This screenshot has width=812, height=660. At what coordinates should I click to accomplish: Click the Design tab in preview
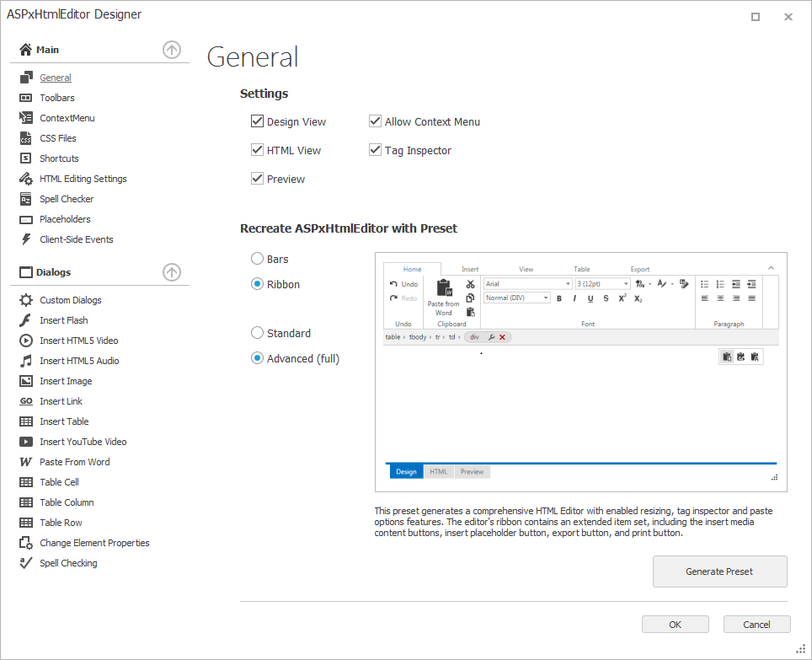click(x=406, y=471)
